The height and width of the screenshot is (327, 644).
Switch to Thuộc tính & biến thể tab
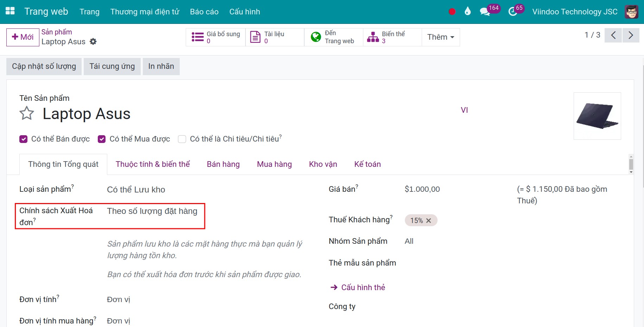[x=153, y=164]
